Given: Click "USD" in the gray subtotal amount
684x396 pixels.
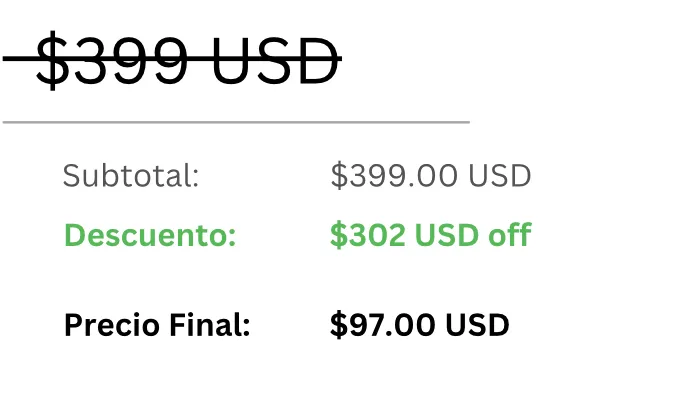Looking at the screenshot, I should [x=499, y=176].
